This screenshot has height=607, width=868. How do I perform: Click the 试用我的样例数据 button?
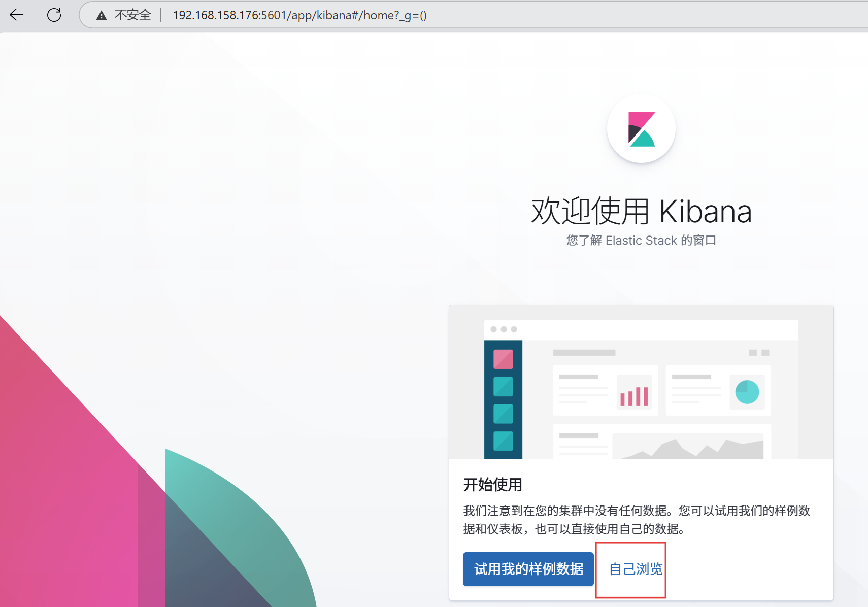(528, 569)
